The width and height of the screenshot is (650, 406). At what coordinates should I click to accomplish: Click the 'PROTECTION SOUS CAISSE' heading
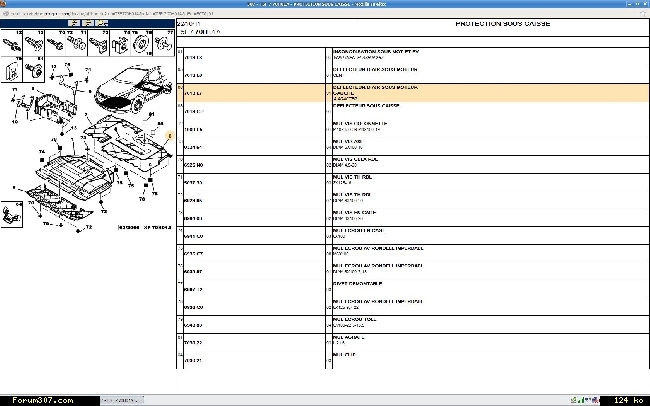point(502,24)
